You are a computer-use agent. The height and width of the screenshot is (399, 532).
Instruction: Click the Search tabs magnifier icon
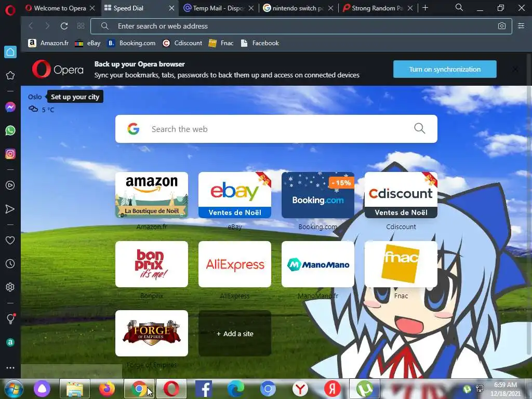[x=459, y=7]
